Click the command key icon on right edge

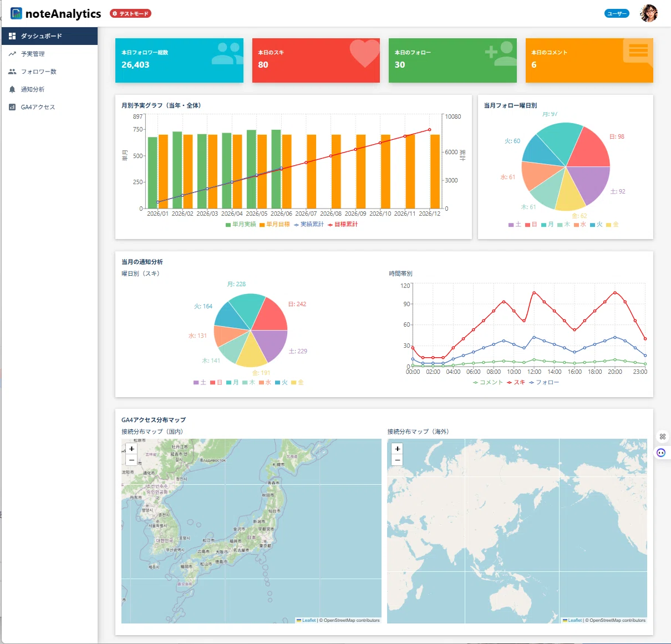pyautogui.click(x=662, y=437)
